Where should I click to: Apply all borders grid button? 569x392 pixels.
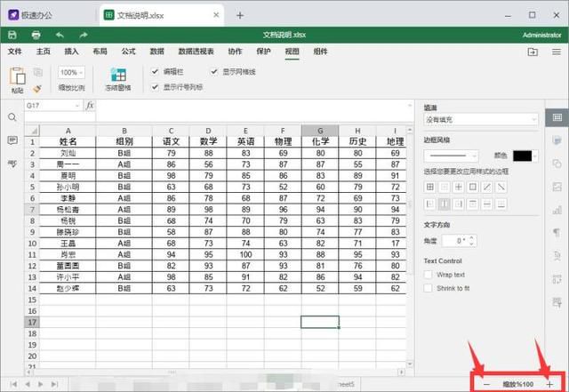(430, 187)
